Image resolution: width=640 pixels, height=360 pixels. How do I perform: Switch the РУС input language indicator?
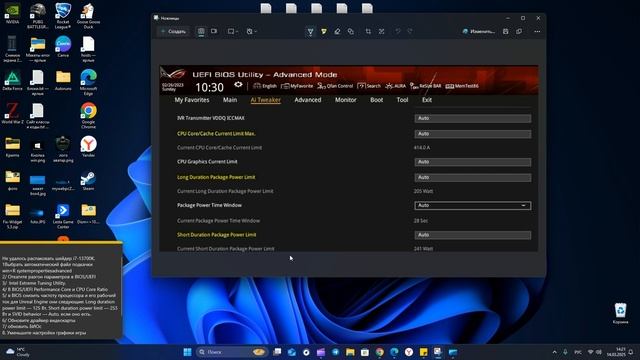click(x=578, y=352)
